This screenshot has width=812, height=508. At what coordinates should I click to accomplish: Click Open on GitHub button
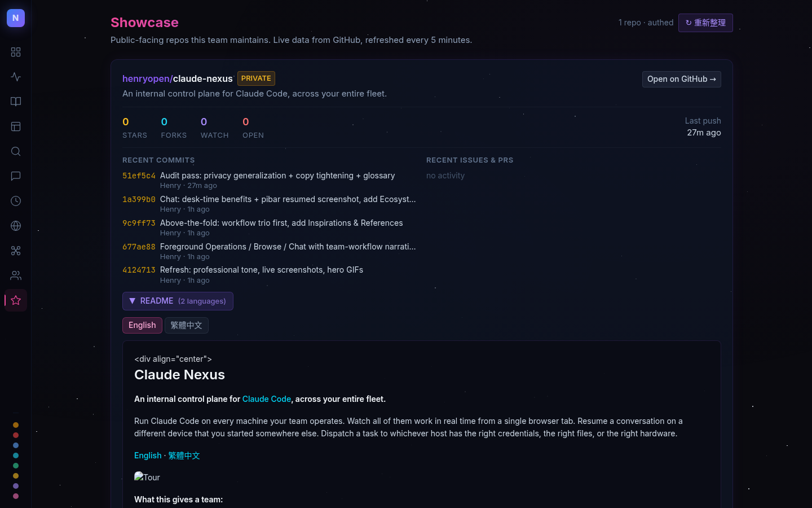682,79
